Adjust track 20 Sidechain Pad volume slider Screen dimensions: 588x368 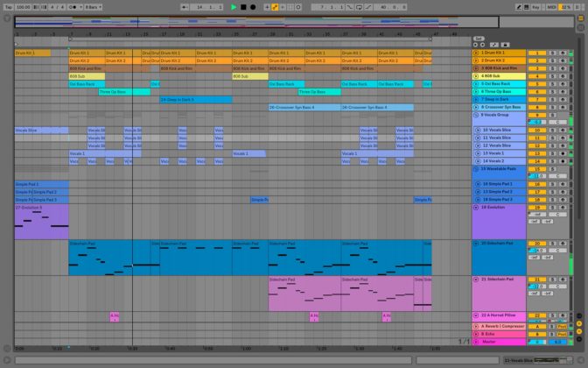click(537, 251)
